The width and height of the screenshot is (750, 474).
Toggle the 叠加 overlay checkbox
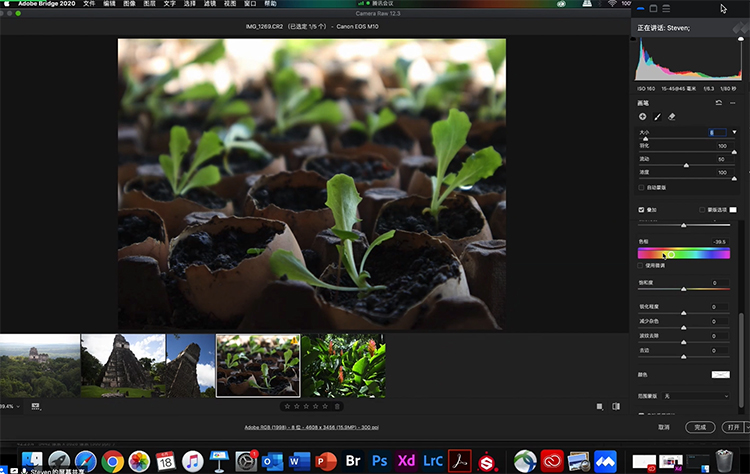point(641,210)
